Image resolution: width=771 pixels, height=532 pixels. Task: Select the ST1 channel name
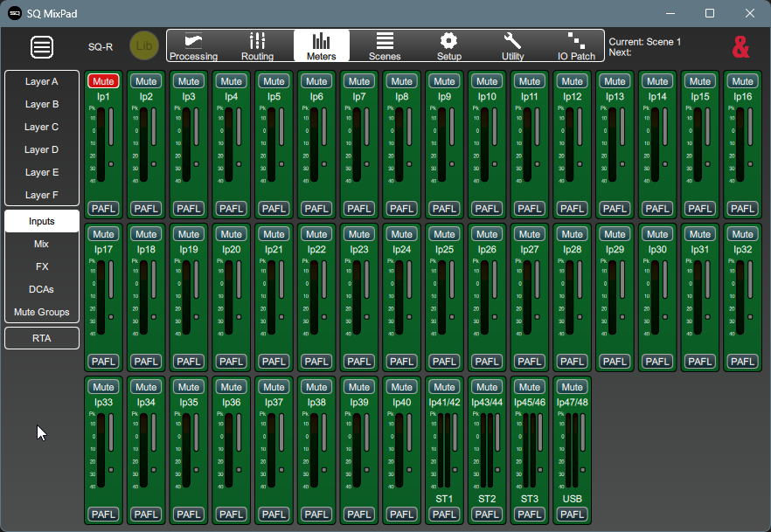(x=444, y=499)
